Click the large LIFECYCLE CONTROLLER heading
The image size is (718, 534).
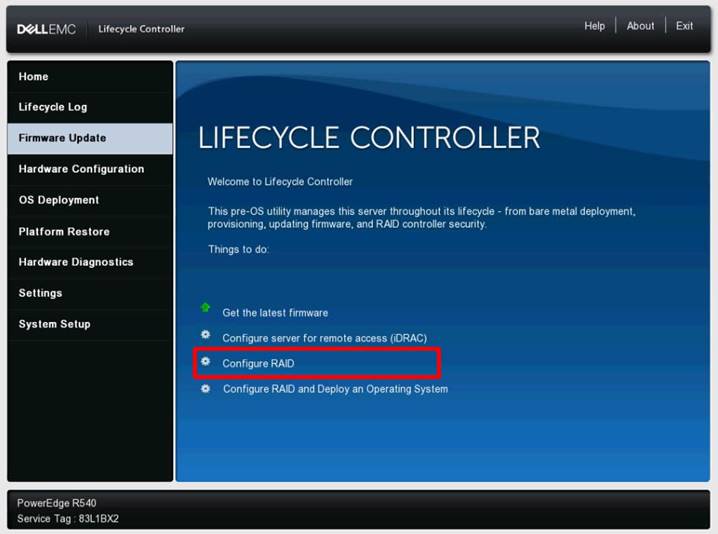coord(369,137)
